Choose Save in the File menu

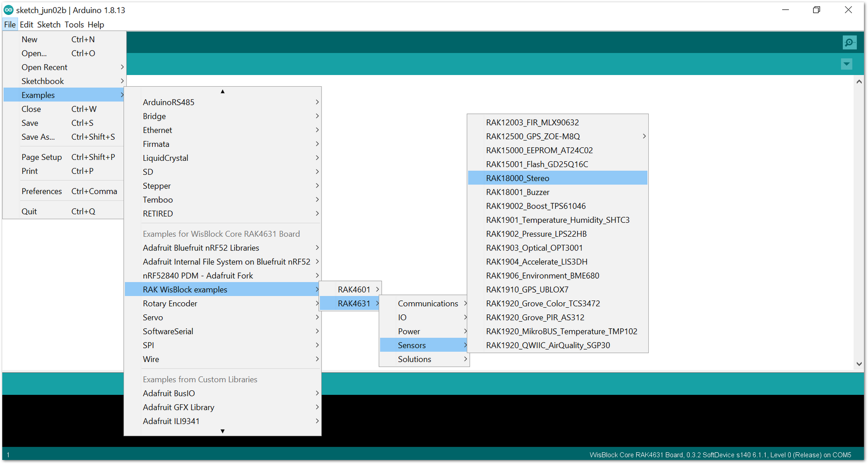64,123
